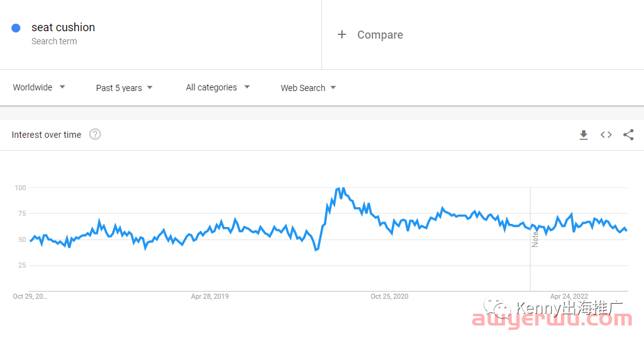The width and height of the screenshot is (644, 338).
Task: Click the WeChat logo in the watermark
Action: coord(497,308)
